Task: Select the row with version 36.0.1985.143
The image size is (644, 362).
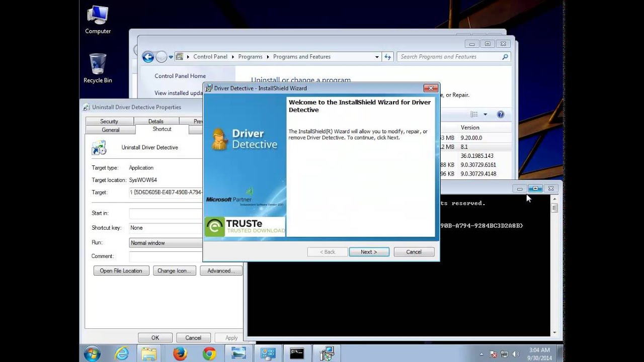Action: 475,156
